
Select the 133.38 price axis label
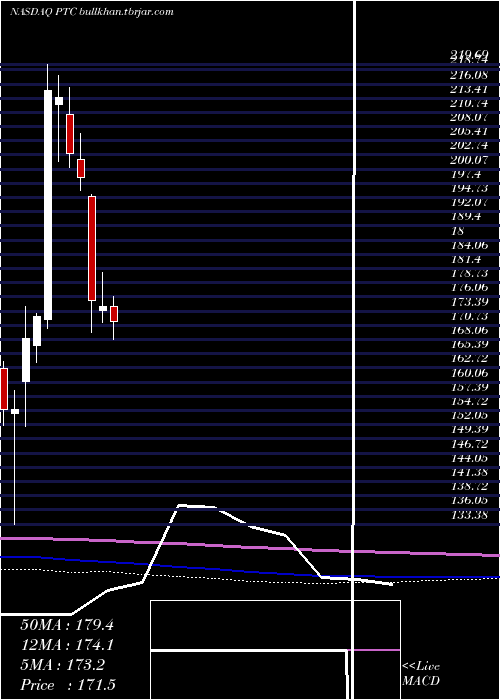469,515
